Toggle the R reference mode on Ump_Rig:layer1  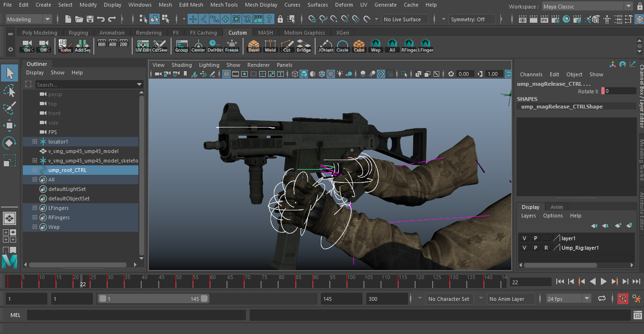tap(546, 247)
